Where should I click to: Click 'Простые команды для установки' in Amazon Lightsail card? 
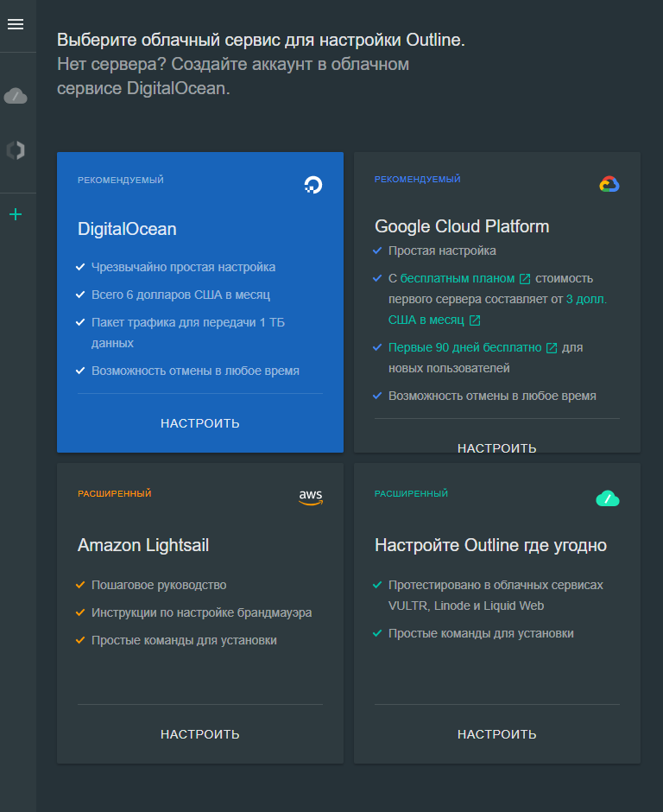184,640
